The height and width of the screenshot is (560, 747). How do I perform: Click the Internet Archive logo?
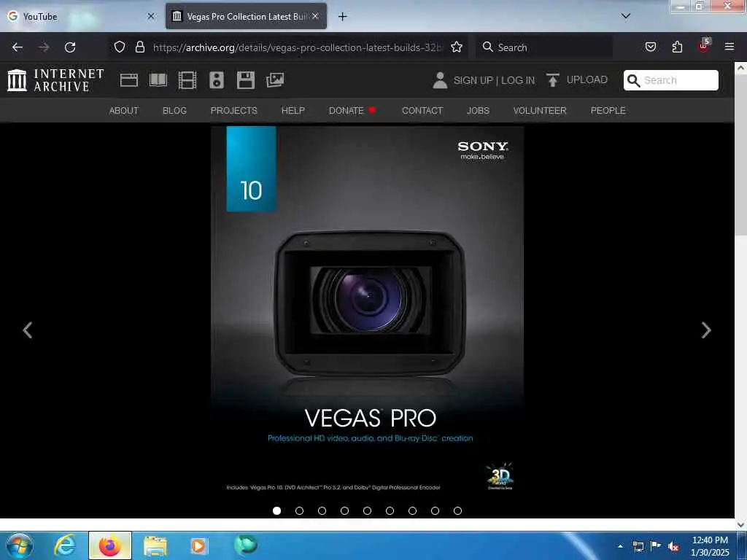point(55,80)
